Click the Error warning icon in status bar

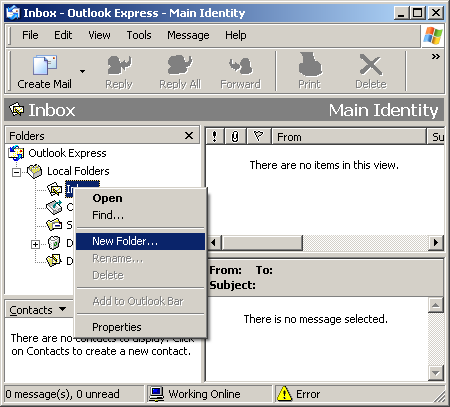(x=284, y=394)
